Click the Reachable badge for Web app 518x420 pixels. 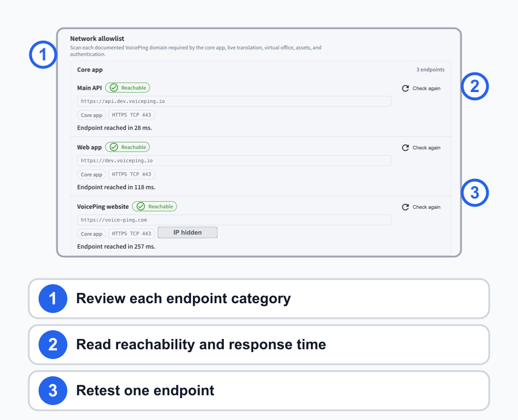pos(128,147)
